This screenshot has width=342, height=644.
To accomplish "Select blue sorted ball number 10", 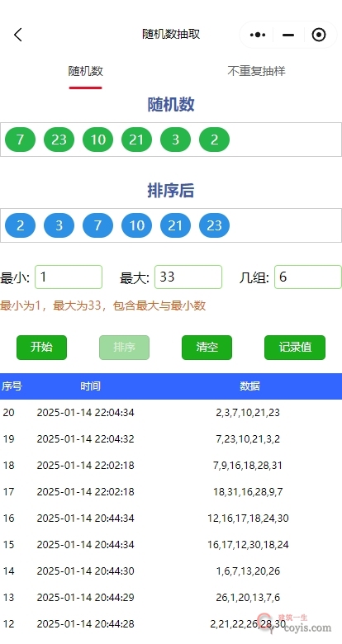I will pos(136,225).
